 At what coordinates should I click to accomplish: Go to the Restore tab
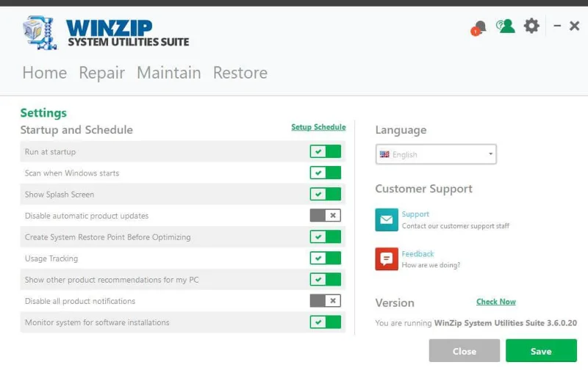tap(240, 73)
